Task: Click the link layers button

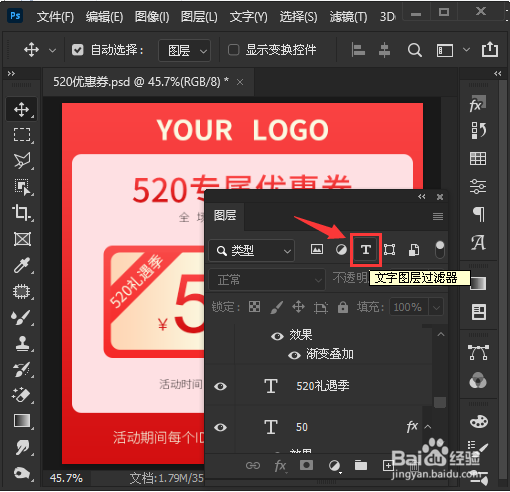Action: click(x=253, y=465)
